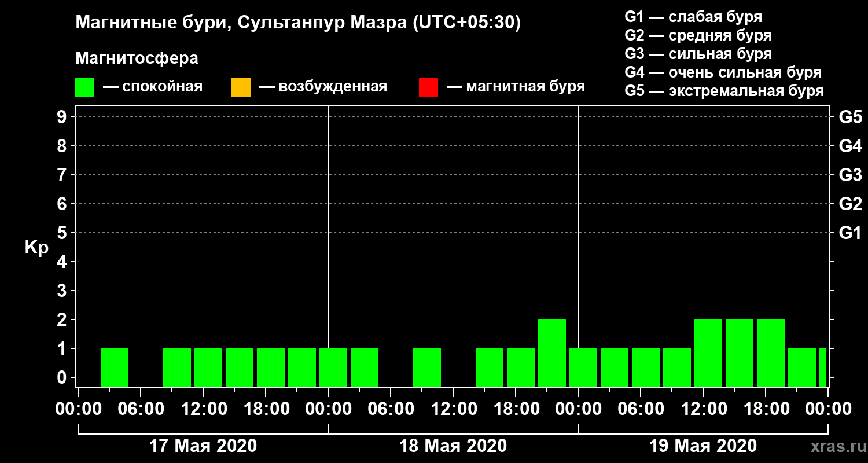
Task: Select the 'G4 — очень сильная буря' legend line
Action: tap(723, 72)
